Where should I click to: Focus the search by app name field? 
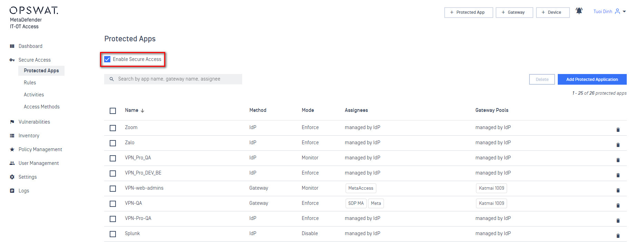coord(176,79)
